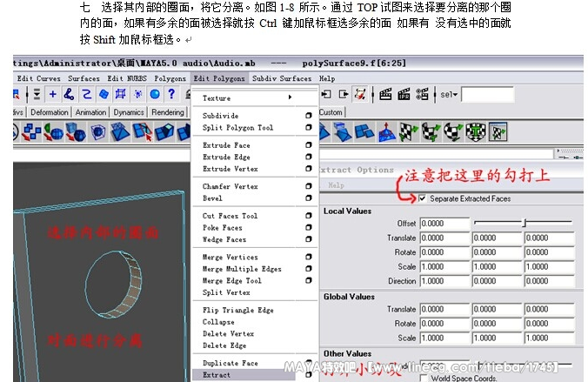Click the spherical mapping checkered shelf icon
The image size is (588, 382).
coord(453,132)
